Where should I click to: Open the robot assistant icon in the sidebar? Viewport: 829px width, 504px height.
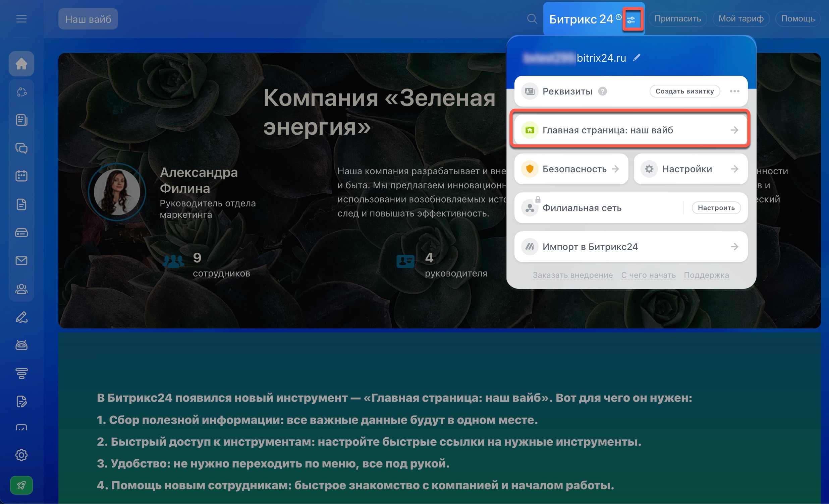coord(21,345)
